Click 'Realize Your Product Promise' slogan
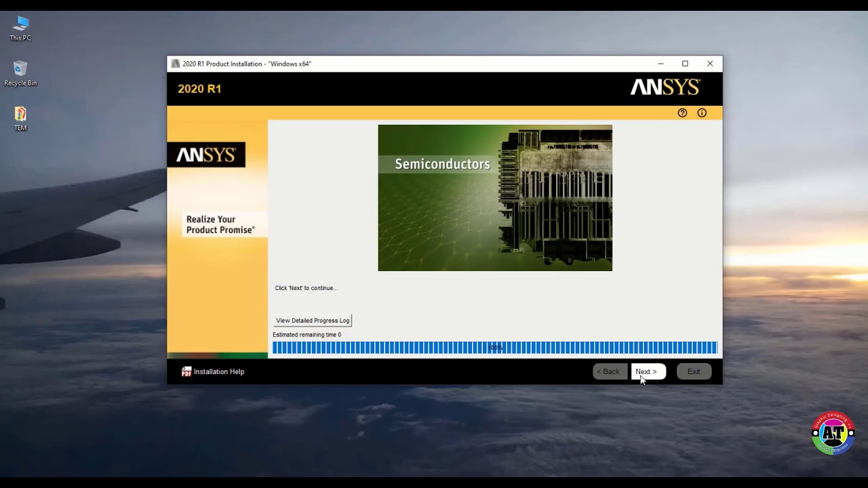Image resolution: width=868 pixels, height=488 pixels. click(220, 224)
